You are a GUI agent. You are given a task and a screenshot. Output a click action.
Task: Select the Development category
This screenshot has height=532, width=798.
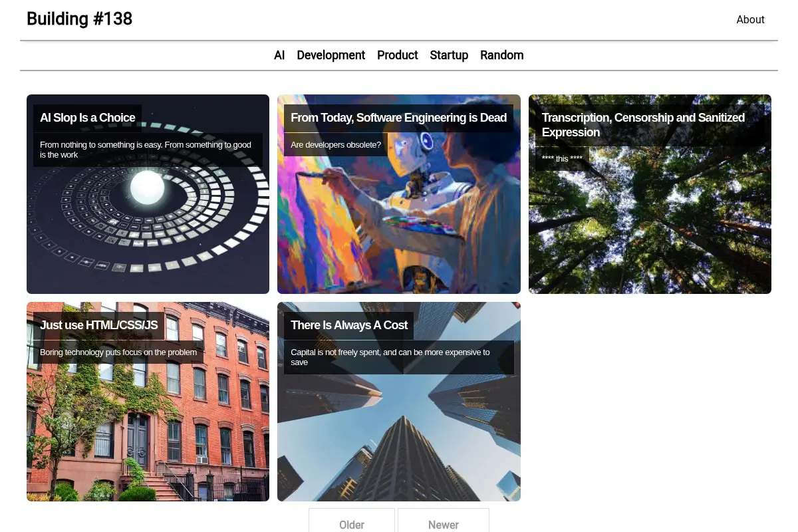(x=331, y=55)
